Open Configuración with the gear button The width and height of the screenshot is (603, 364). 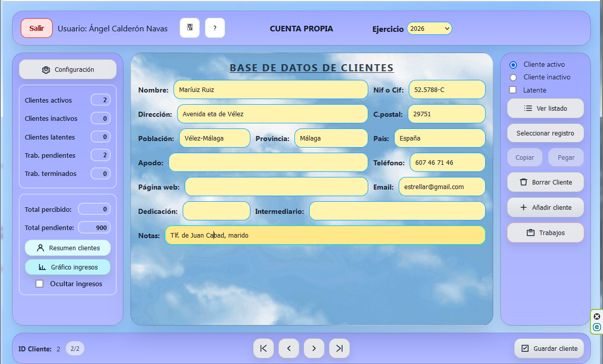pos(68,70)
